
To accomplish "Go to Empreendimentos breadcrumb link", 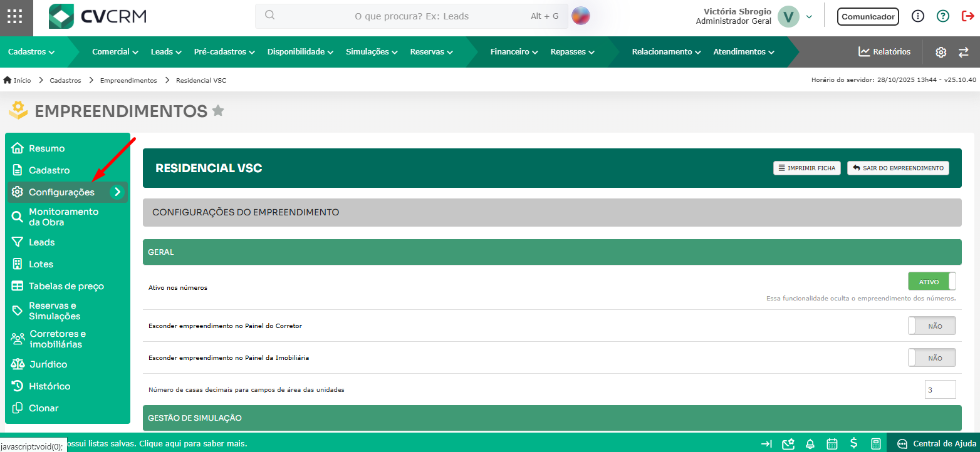I will 128,81.
